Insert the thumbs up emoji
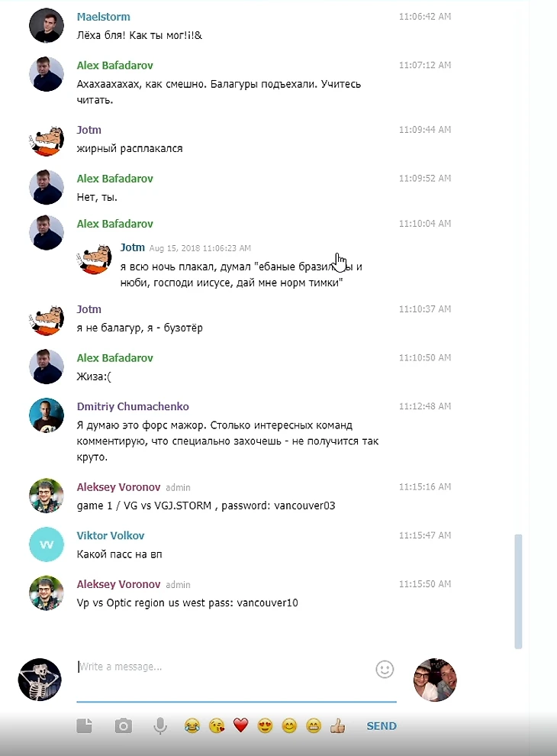557x756 pixels. click(x=338, y=725)
